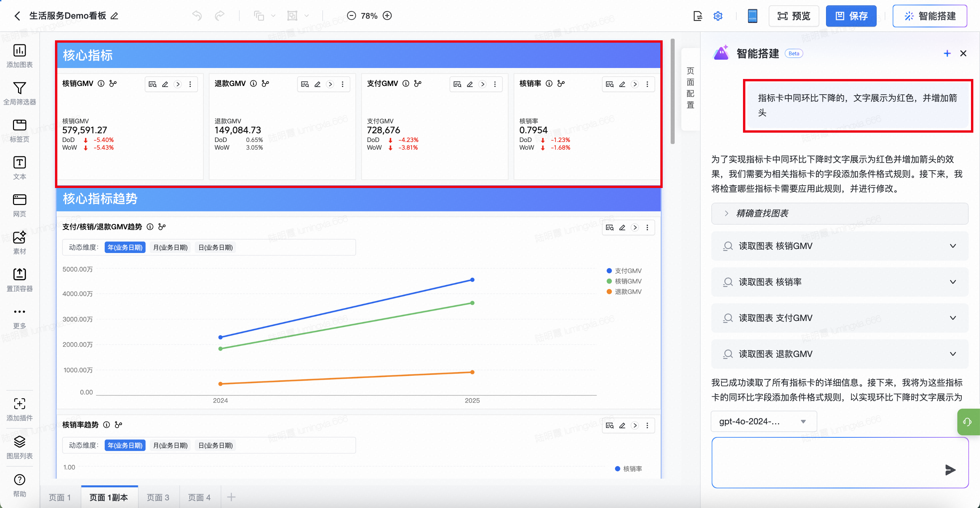Select 月(业务日期) in the GMV trend chart

[x=170, y=247]
